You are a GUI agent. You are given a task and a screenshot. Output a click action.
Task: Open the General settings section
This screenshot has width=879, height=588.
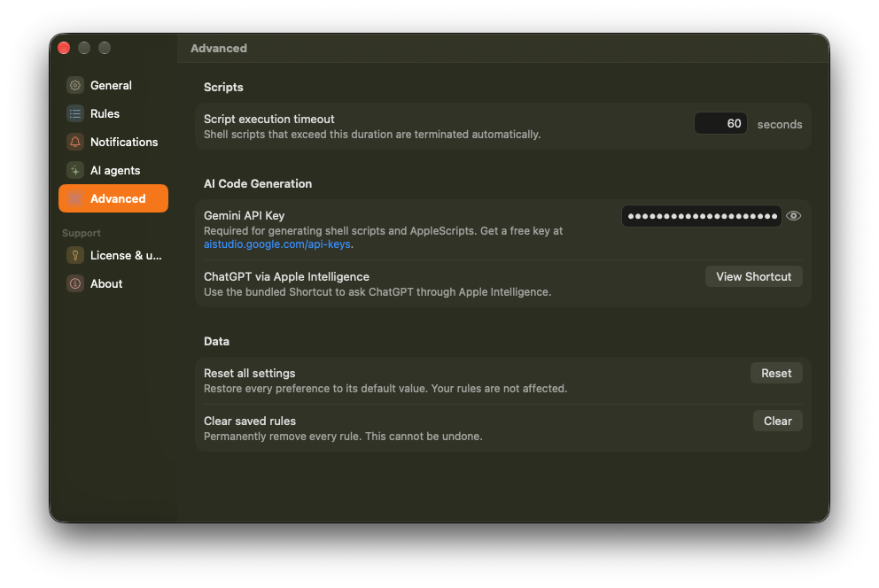click(113, 85)
